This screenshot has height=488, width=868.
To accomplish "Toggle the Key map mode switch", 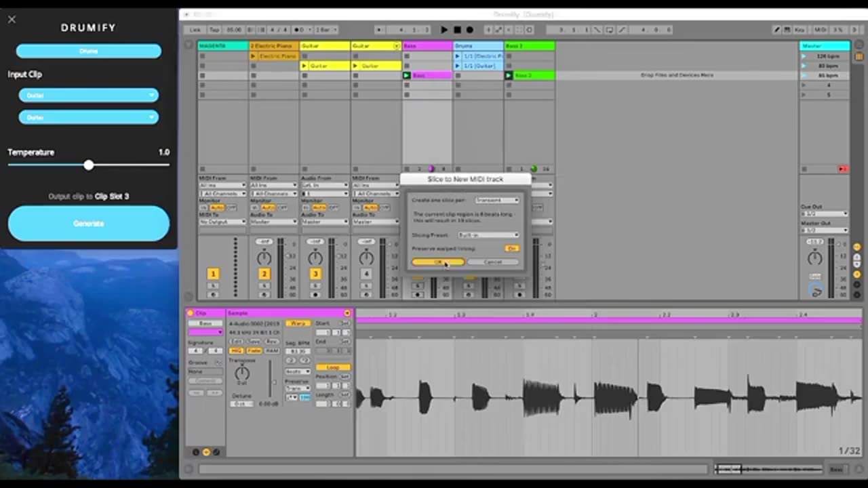I will [x=800, y=30].
